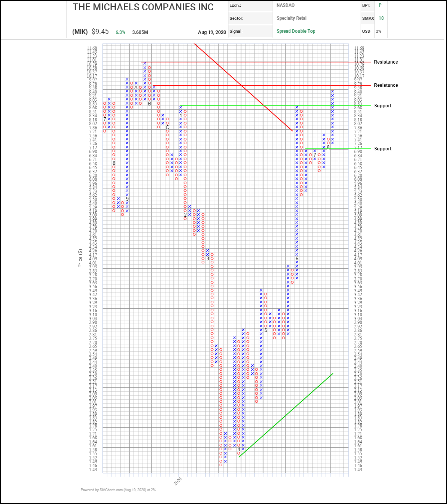
Task: Click month marker 6 in the tall X column
Action: coord(297,259)
